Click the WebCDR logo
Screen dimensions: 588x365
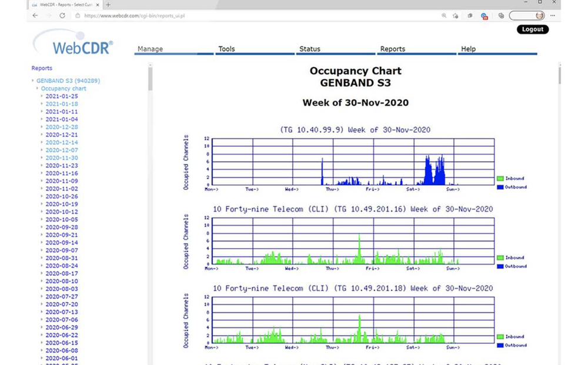tap(73, 42)
